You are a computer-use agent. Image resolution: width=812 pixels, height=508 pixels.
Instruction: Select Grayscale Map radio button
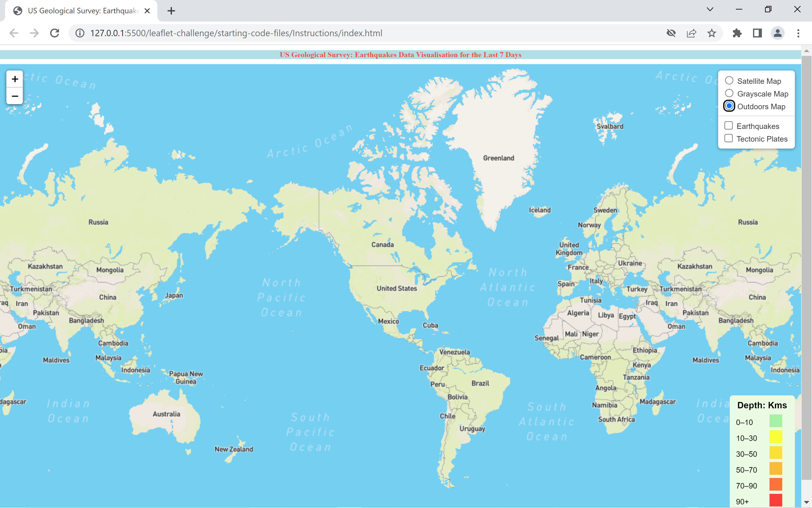point(729,93)
